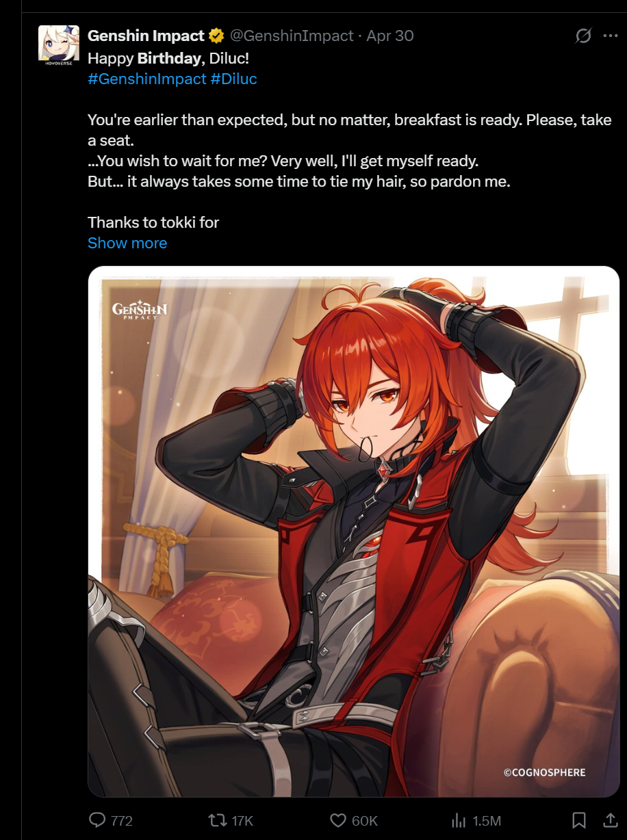Screen dimensions: 627x840
Task: Click the 60K likes count
Action: 364,821
